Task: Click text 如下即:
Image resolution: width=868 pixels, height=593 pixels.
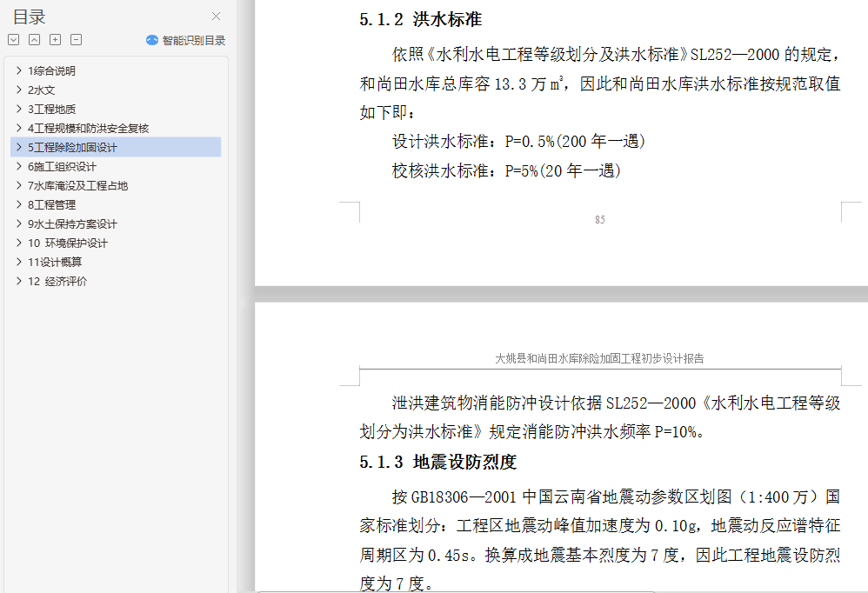Action: (x=387, y=113)
